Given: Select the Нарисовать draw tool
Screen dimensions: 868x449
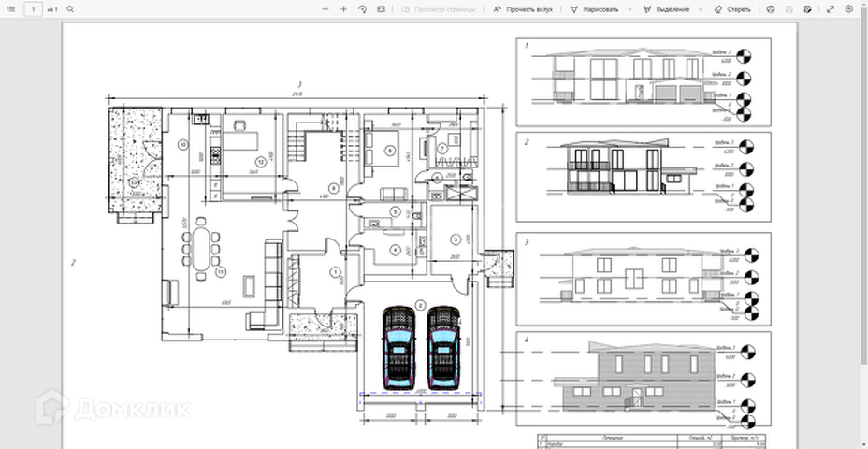Looking at the screenshot, I should point(594,9).
